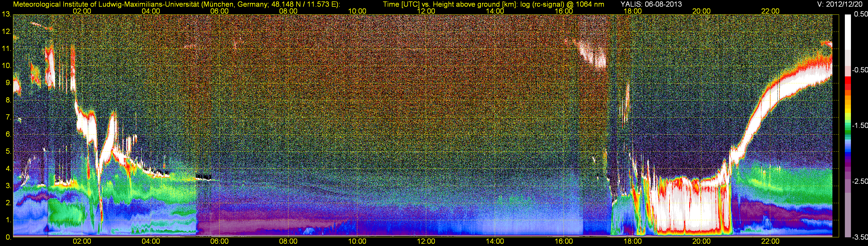Pick the 10:00 tick label on the bottom axis
Viewport: 868px width, 246px height.
[x=357, y=241]
